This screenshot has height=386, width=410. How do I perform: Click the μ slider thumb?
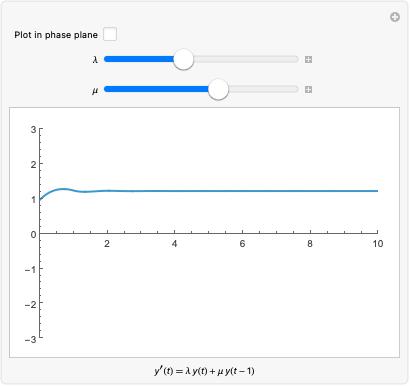218,89
